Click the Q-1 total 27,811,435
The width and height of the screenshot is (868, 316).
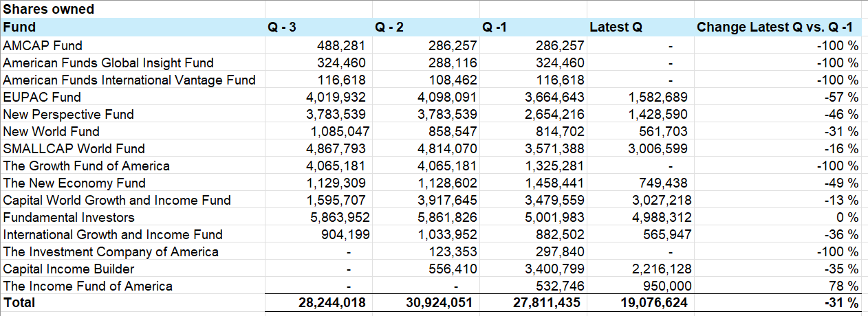547,302
